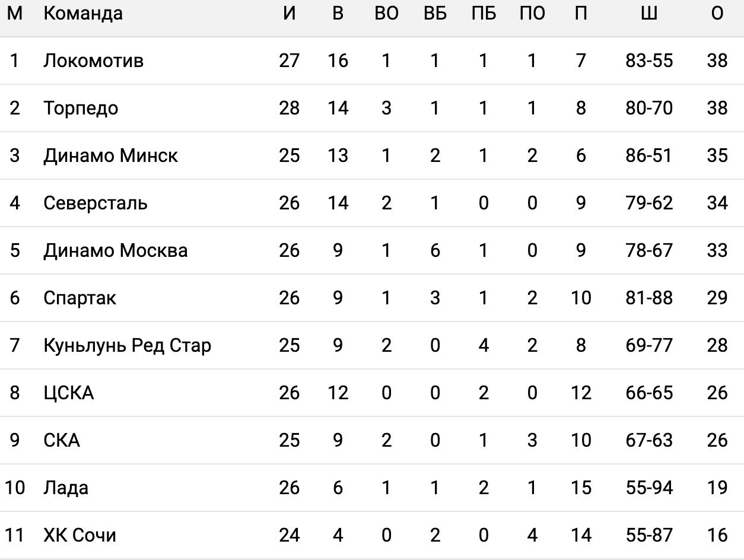744x560 pixels.
Task: Click the ПО column header
Action: coord(532,13)
